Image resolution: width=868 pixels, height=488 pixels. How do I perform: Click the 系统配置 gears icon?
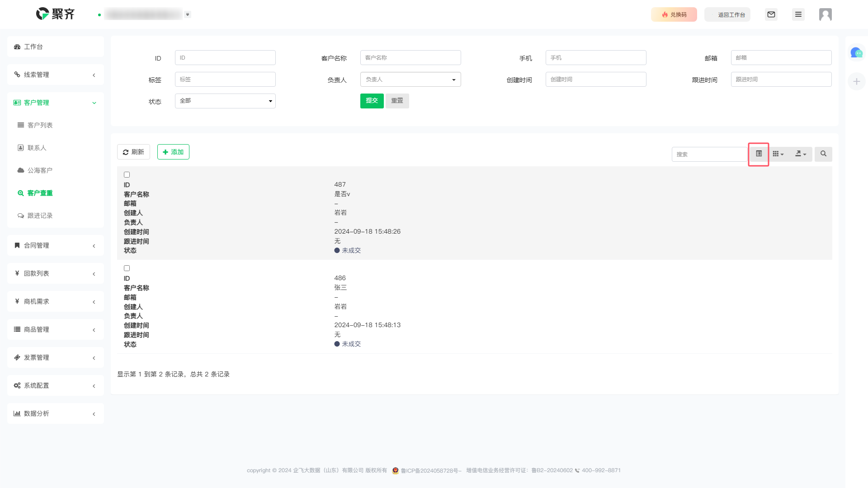click(17, 385)
